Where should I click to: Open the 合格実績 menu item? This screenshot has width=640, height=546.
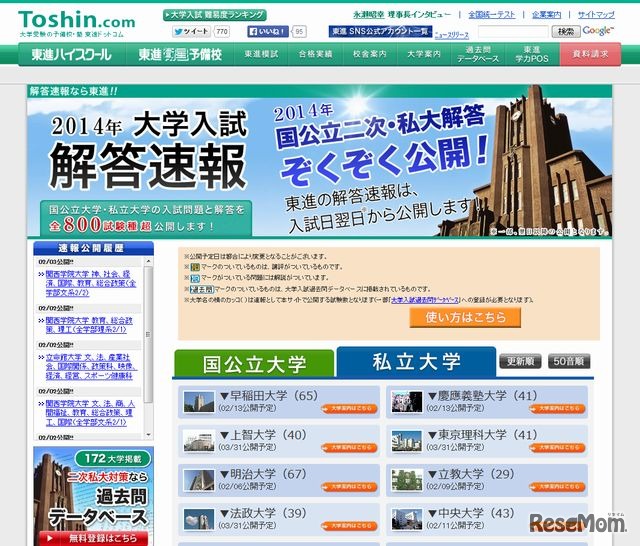[315, 54]
